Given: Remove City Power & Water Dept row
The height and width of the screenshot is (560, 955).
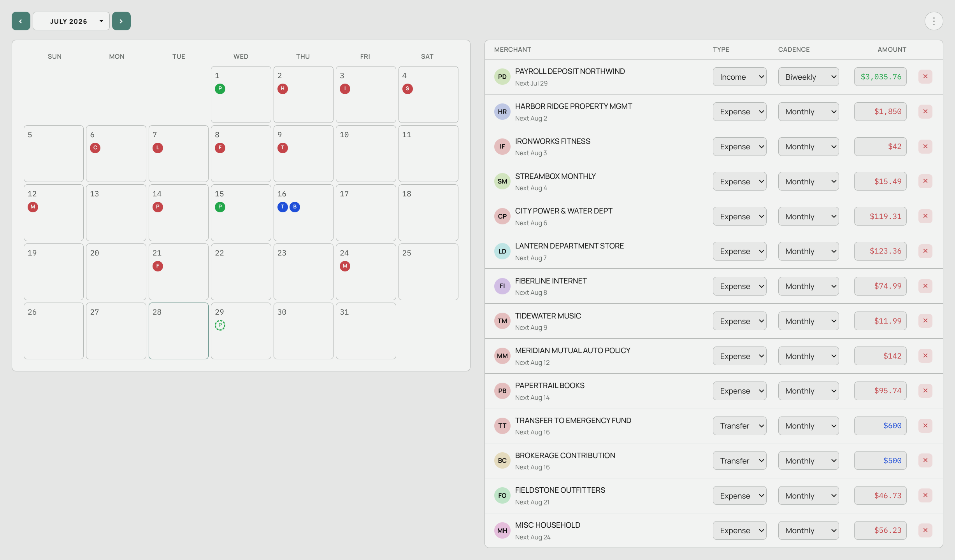Looking at the screenshot, I should click(x=925, y=216).
